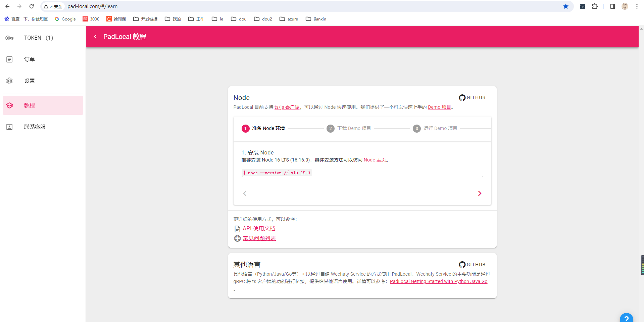Reload the page
Screen dimensions: 644x322
(32, 6)
